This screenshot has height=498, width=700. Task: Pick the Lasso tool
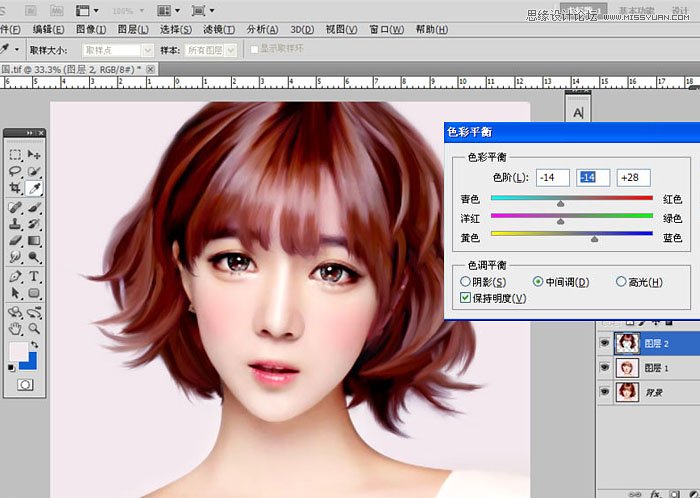(x=15, y=171)
